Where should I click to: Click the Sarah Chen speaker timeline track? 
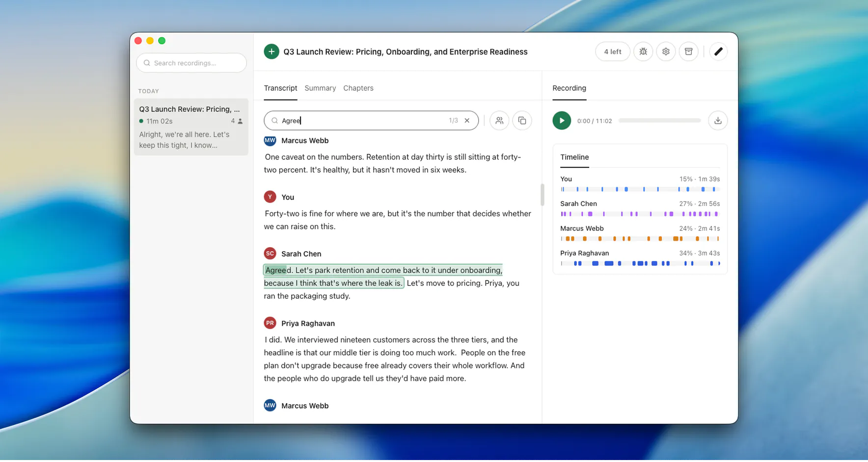point(640,214)
